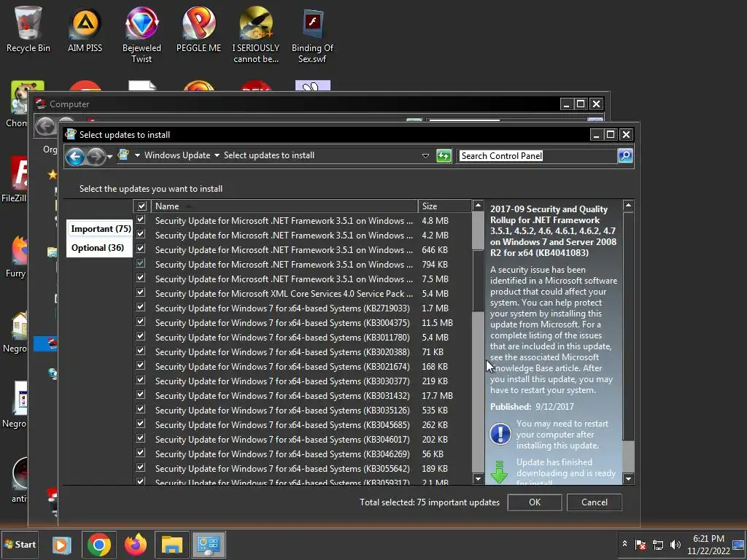Screen dimensions: 747x560
Task: Click the Action Center flag tray icon
Action: pyautogui.click(x=640, y=545)
